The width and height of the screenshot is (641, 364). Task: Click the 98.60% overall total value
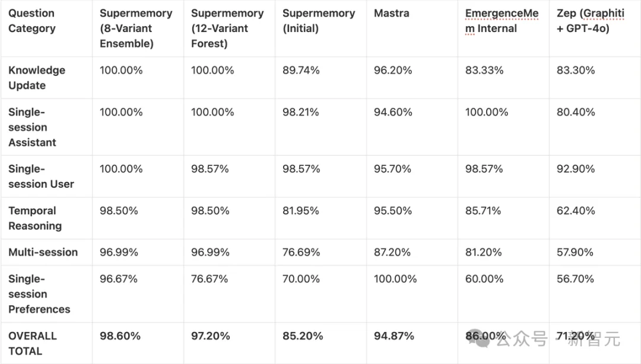point(120,336)
